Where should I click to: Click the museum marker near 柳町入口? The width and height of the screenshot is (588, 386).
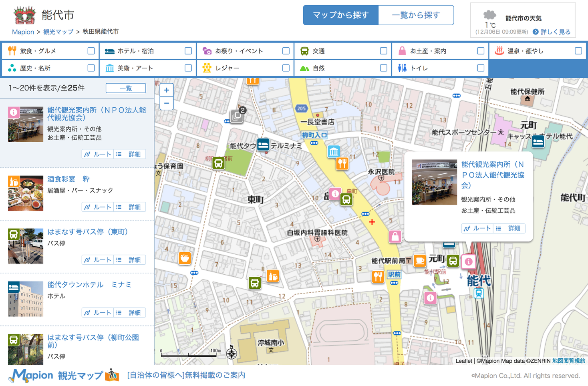point(334,151)
